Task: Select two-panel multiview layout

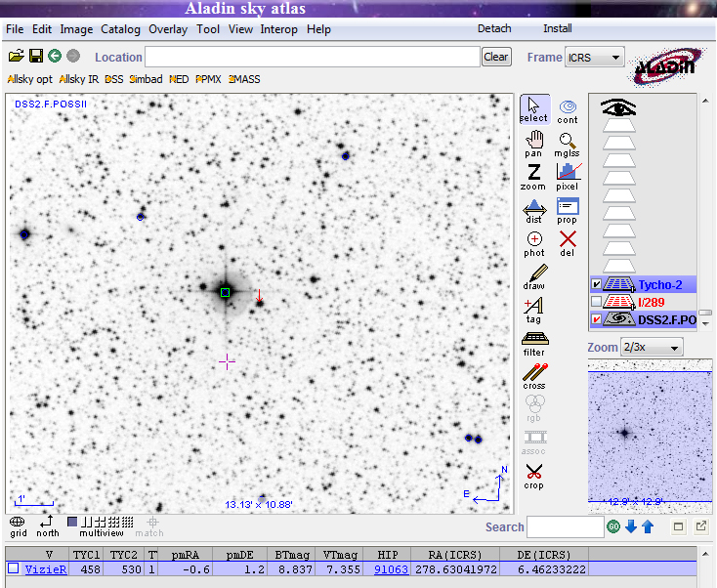Action: click(87, 522)
